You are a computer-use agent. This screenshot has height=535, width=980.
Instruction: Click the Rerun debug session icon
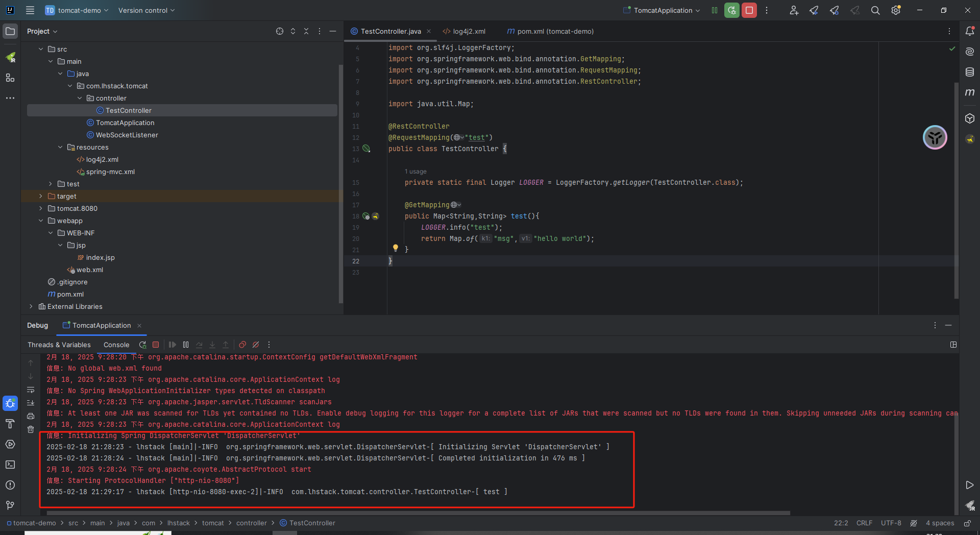[x=143, y=345]
